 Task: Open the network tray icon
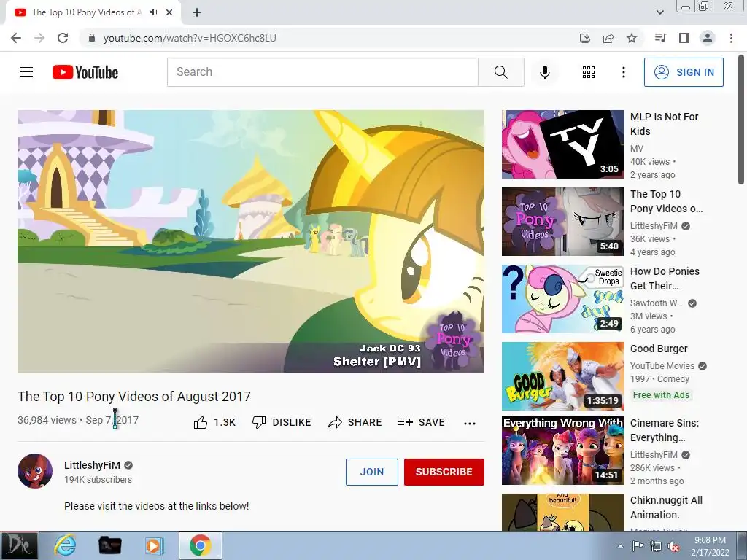click(656, 546)
